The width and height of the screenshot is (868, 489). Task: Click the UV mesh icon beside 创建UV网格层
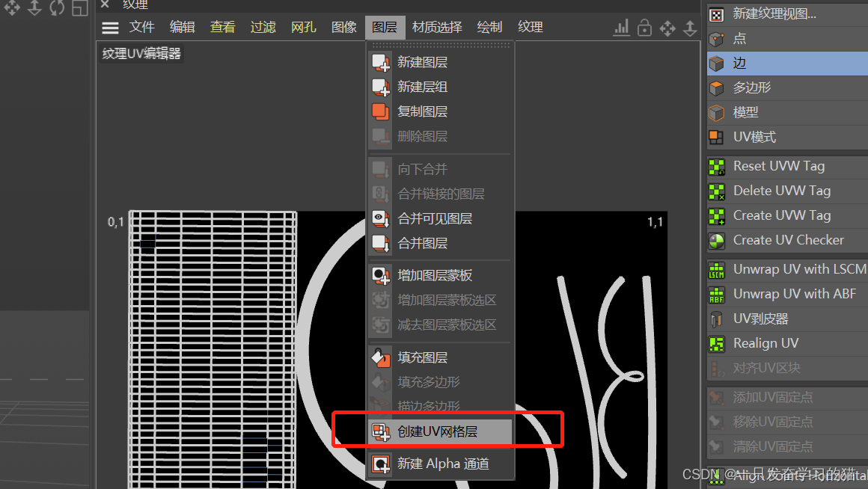[x=381, y=432]
